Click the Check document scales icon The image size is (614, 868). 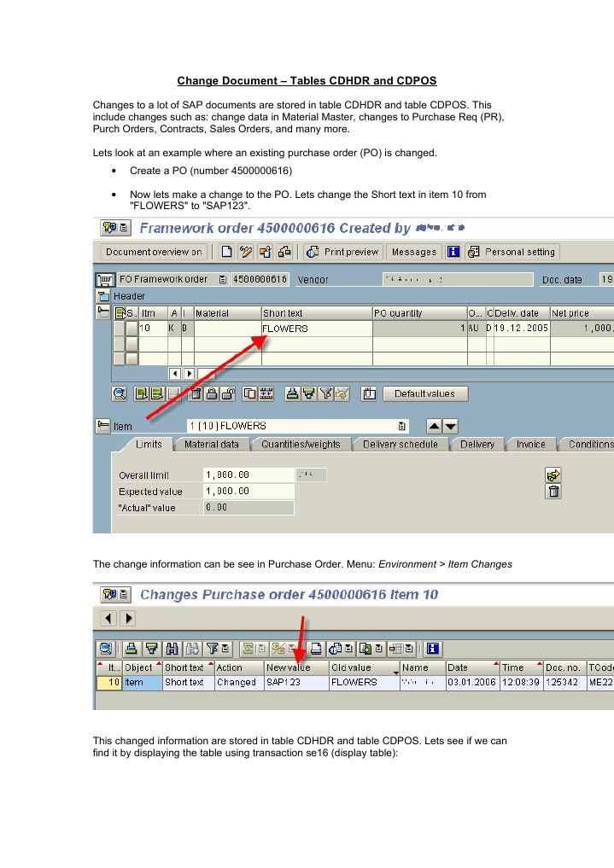click(x=284, y=252)
